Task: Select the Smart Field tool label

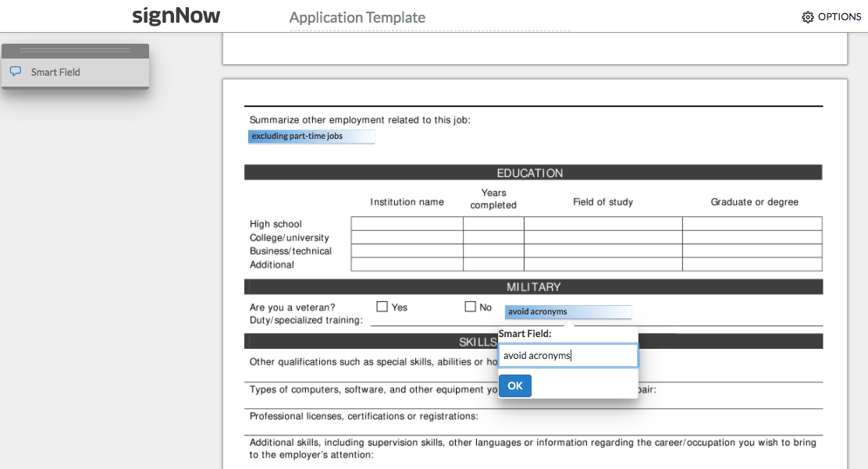Action: tap(55, 72)
